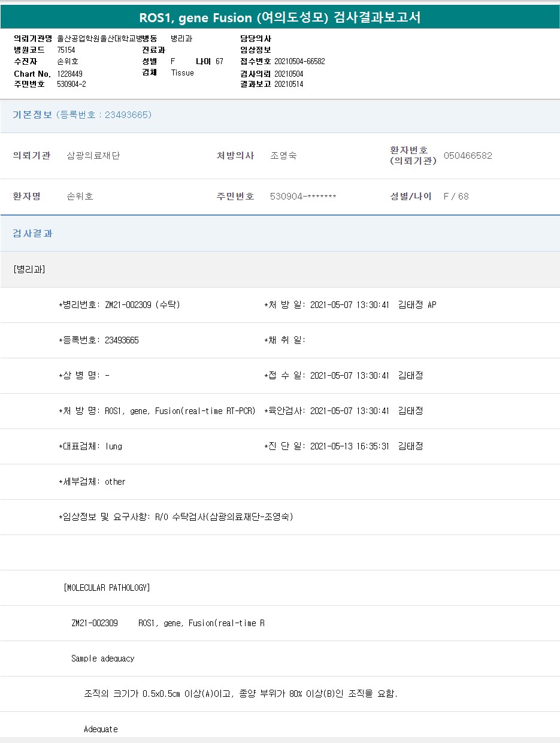Screen dimensions: 560x743
Task: Click the ROS1 gene Fusion report title banner
Action: pyautogui.click(x=280, y=17)
